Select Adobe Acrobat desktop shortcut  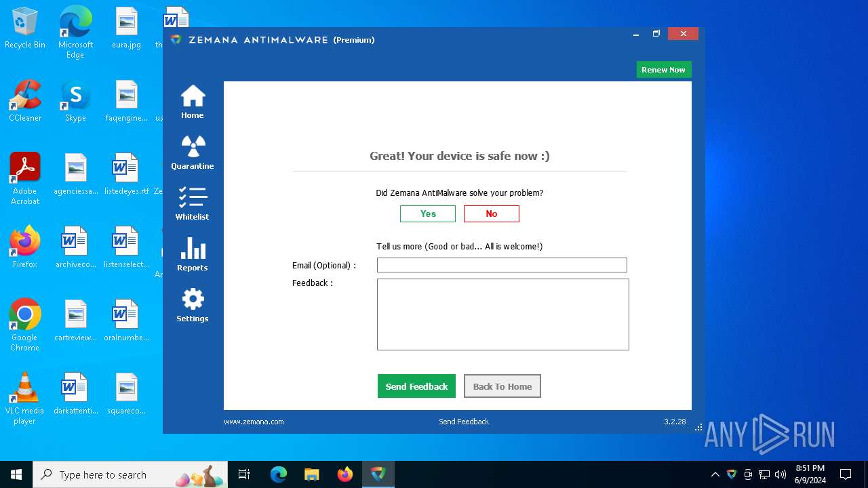(x=25, y=178)
